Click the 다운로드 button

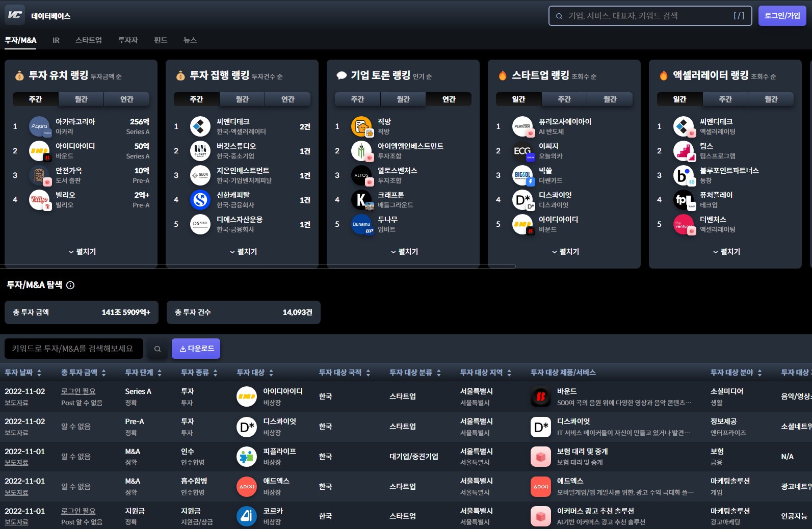point(196,349)
